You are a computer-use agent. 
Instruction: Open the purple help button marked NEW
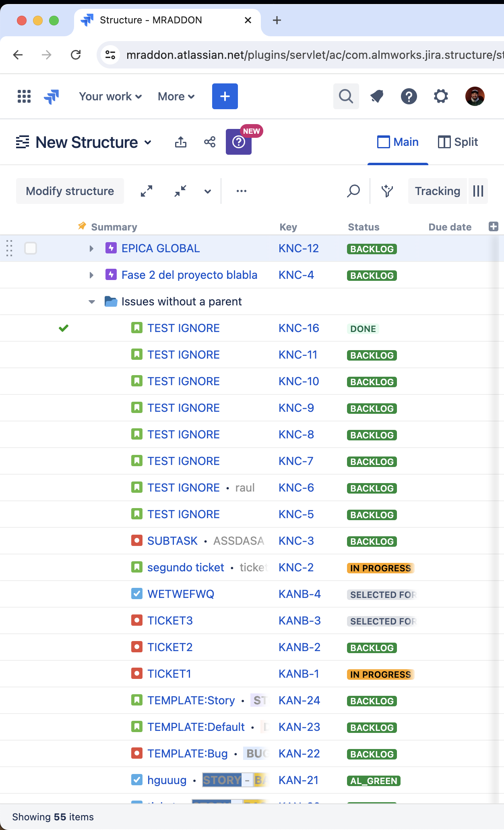coord(239,142)
